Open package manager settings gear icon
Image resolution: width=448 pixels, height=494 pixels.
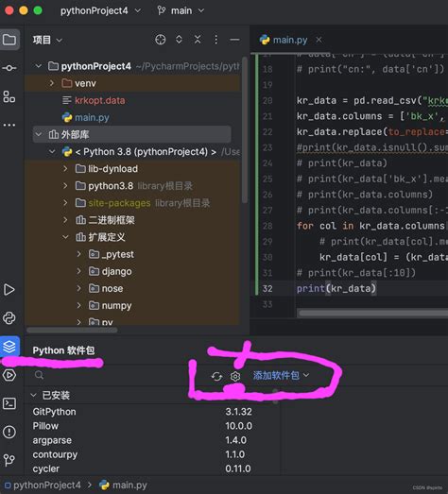click(x=235, y=376)
